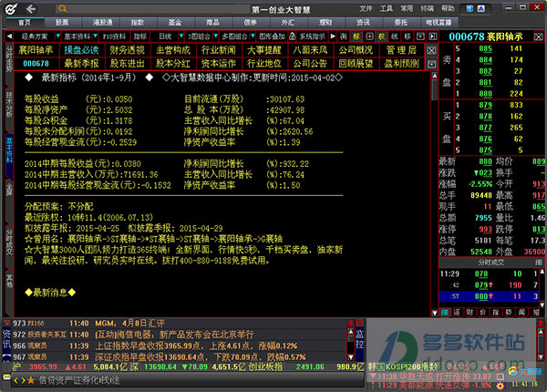Image resolution: width=547 pixels, height=392 pixels.
Task: Click the down arrow beside bottom quote tabs
Action: (x=435, y=313)
